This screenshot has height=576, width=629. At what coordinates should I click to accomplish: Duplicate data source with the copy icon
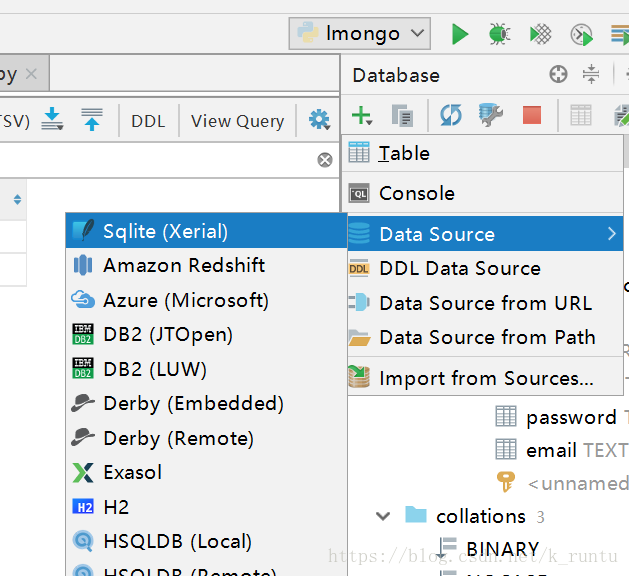coord(402,116)
